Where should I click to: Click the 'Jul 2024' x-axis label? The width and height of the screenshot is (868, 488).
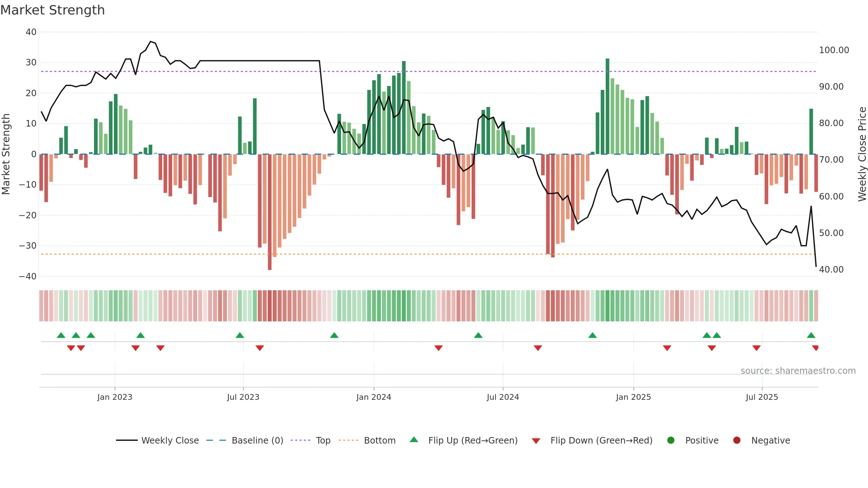[x=503, y=397]
